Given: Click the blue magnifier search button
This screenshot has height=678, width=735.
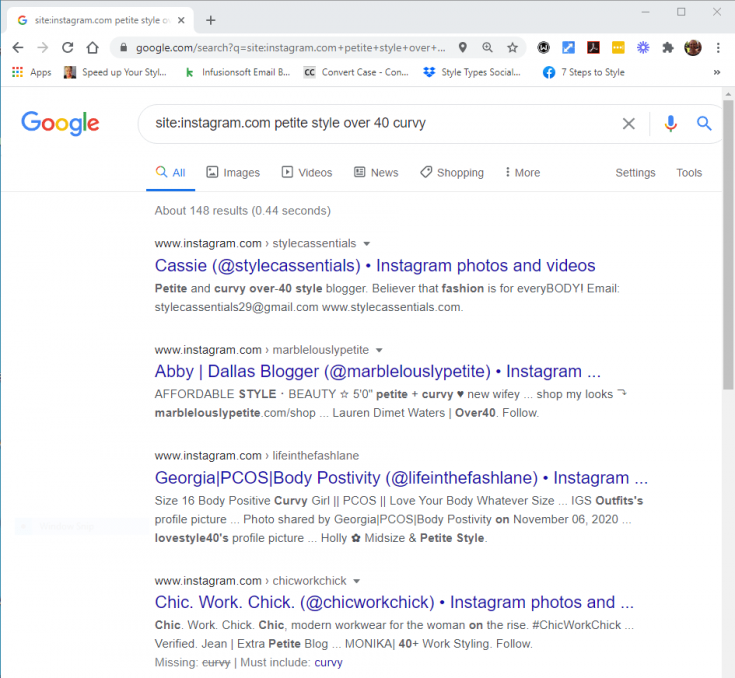Looking at the screenshot, I should pos(704,124).
